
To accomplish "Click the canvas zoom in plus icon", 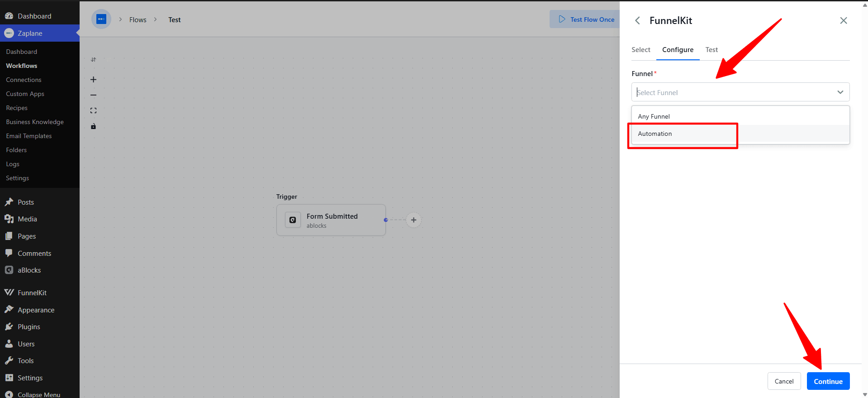I will point(93,80).
